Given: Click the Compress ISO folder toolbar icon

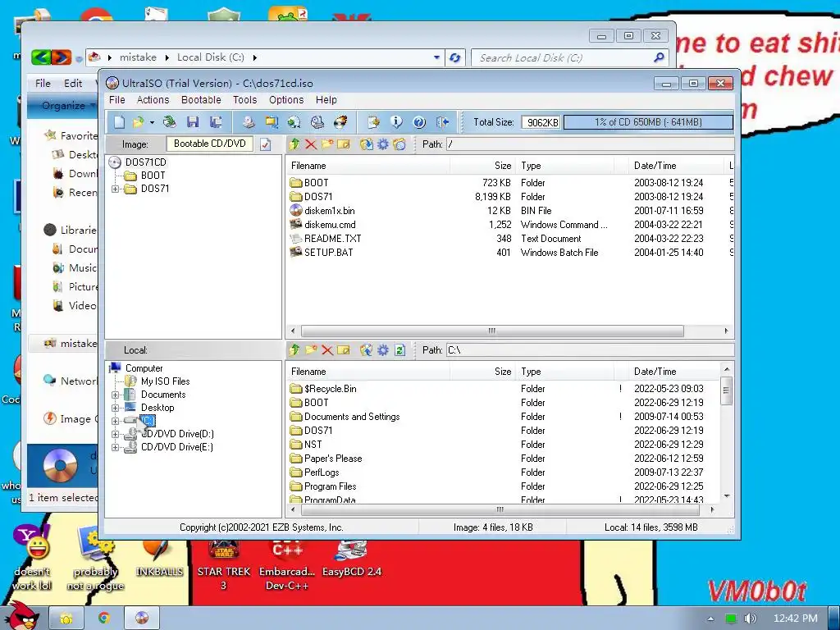Looking at the screenshot, I should click(x=272, y=123).
